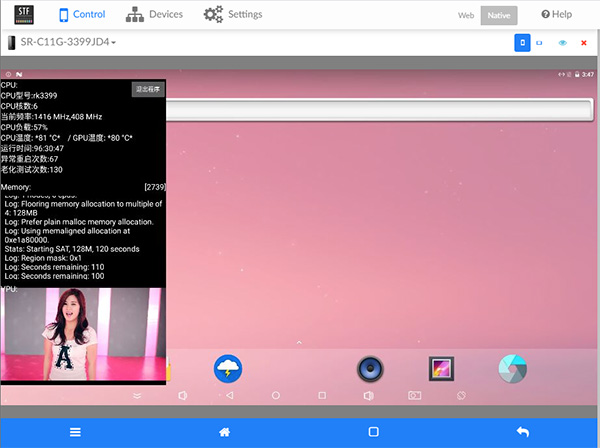
Task: Click the 'Log: Seconds remaining: 110' line
Action: point(54,267)
